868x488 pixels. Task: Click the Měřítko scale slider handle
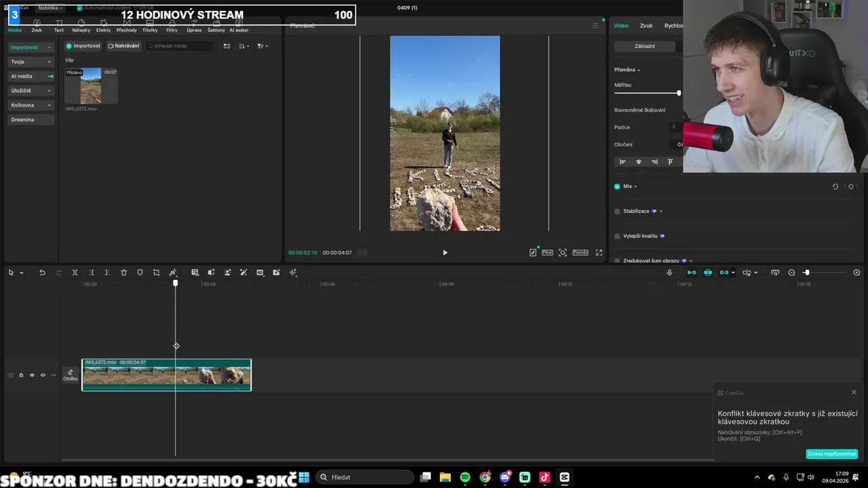coord(679,93)
